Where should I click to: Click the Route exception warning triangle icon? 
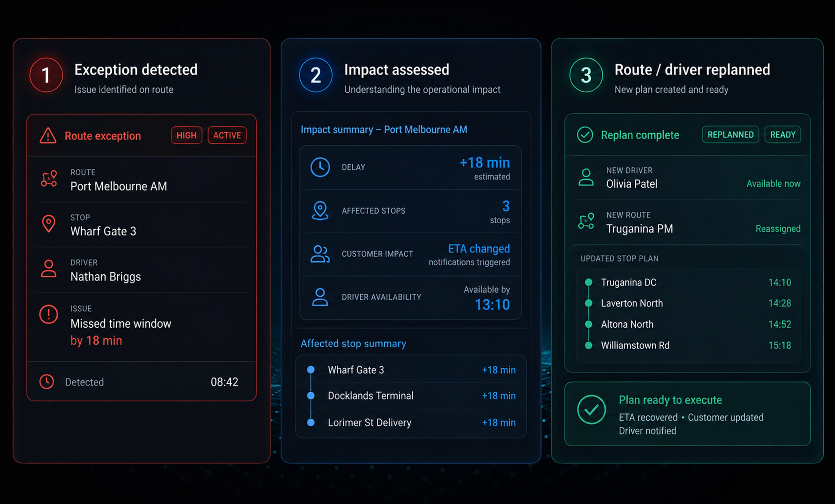(48, 136)
